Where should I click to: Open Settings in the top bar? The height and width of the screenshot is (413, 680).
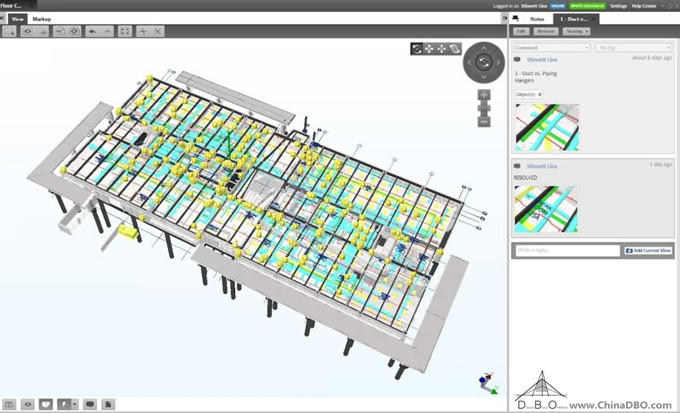(x=618, y=6)
